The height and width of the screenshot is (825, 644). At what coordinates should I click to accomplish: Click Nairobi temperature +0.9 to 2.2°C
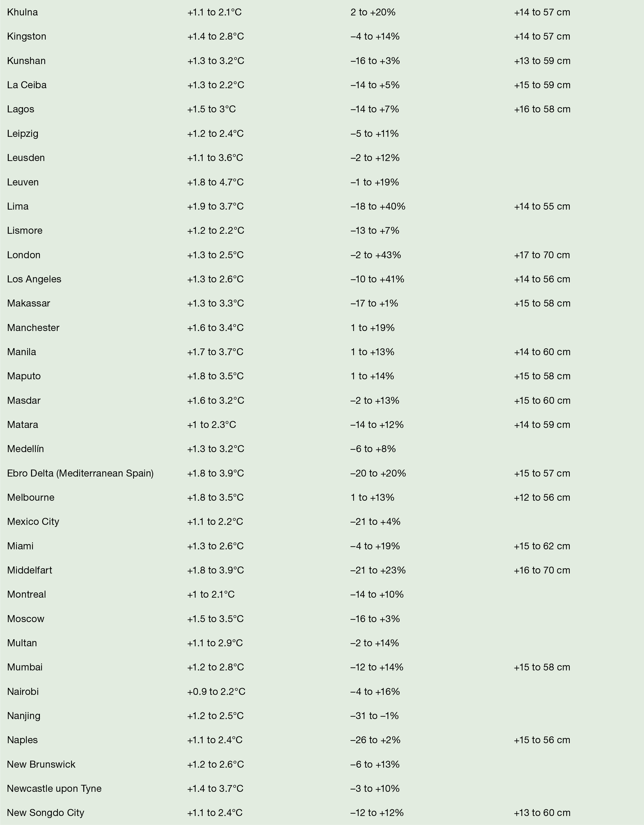[x=216, y=691]
